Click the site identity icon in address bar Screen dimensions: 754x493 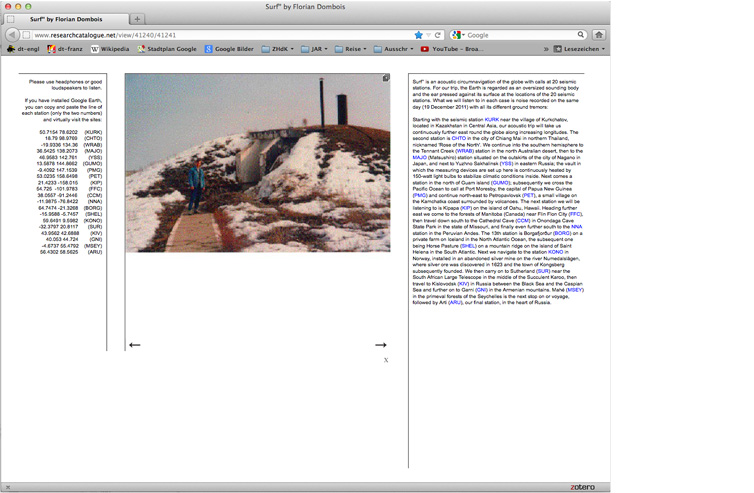pyautogui.click(x=27, y=35)
